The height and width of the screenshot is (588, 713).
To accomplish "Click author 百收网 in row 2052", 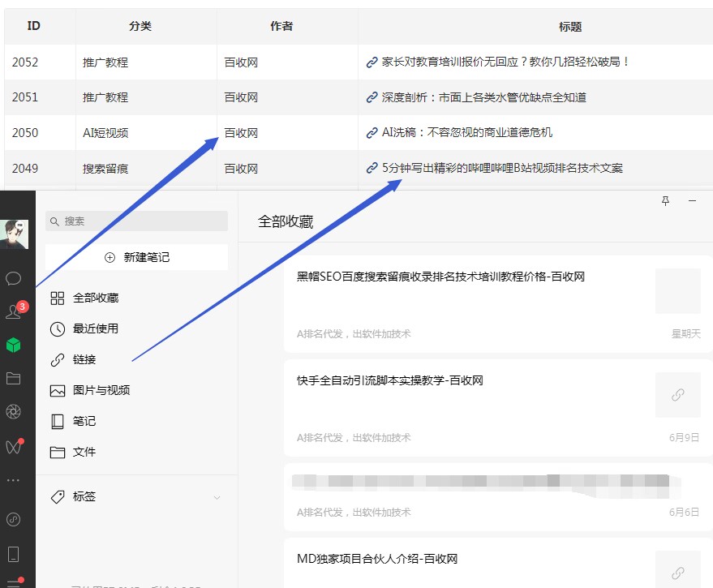I will pos(241,62).
